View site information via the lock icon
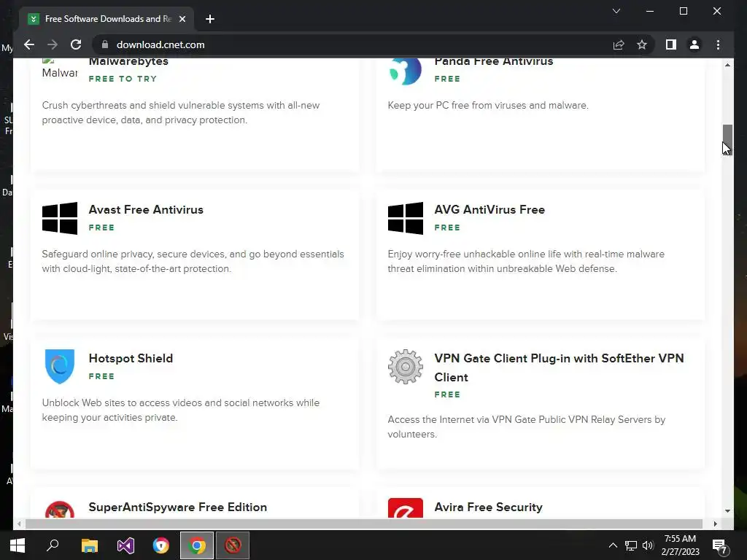Screen dimensions: 747x560 click(105, 44)
